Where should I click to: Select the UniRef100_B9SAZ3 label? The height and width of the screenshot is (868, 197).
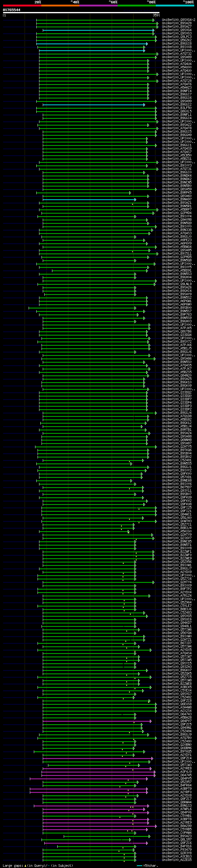pos(177,836)
